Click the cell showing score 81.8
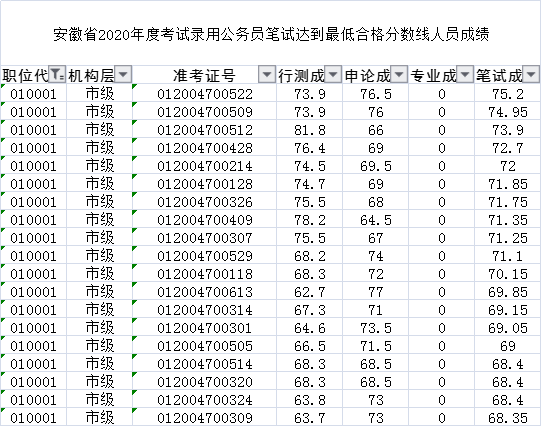541x426 pixels. (x=309, y=130)
